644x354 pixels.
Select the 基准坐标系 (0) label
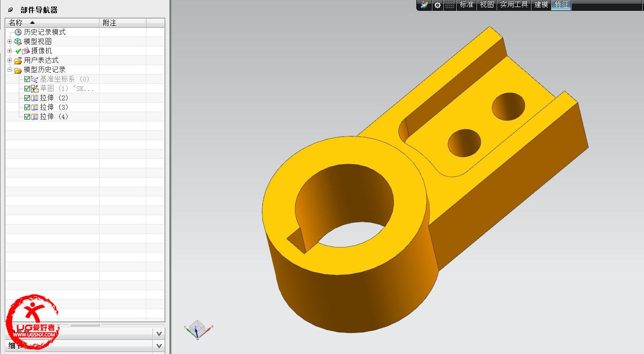click(x=64, y=79)
